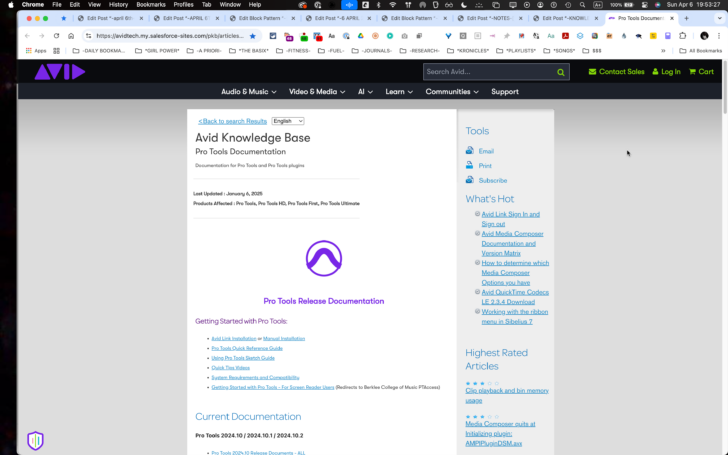The image size is (728, 455).
Task: Click the search magnifier button
Action: pyautogui.click(x=562, y=72)
